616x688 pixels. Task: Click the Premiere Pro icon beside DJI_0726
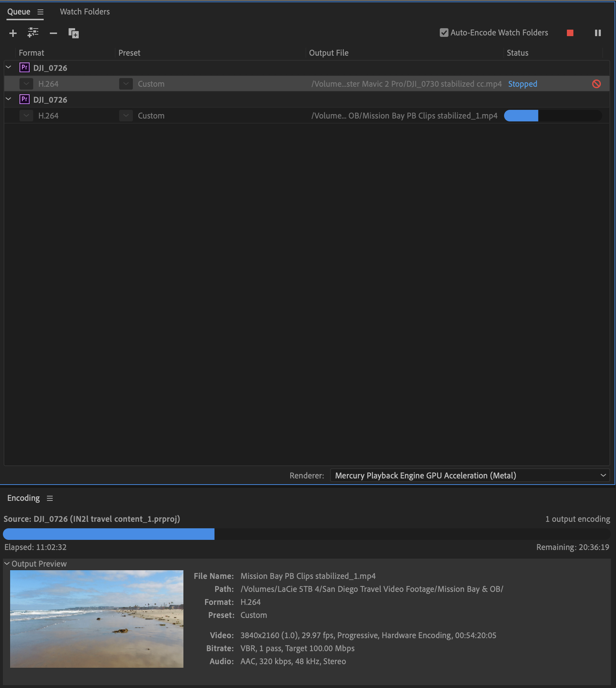[x=24, y=67]
